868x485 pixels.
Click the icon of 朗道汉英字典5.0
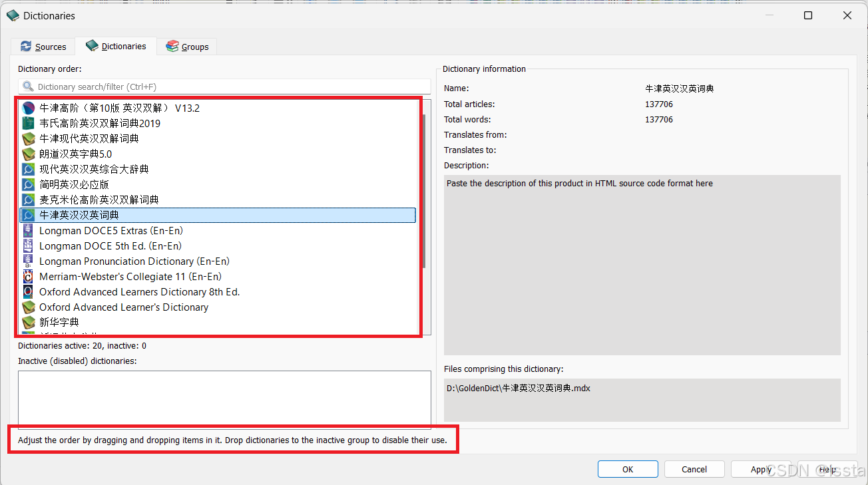[28, 154]
